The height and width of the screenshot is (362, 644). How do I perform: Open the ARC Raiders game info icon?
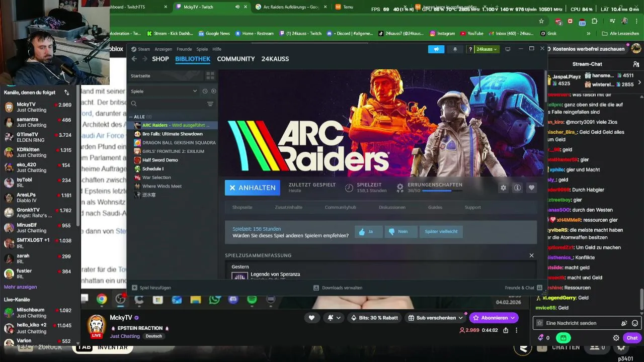[x=517, y=188]
